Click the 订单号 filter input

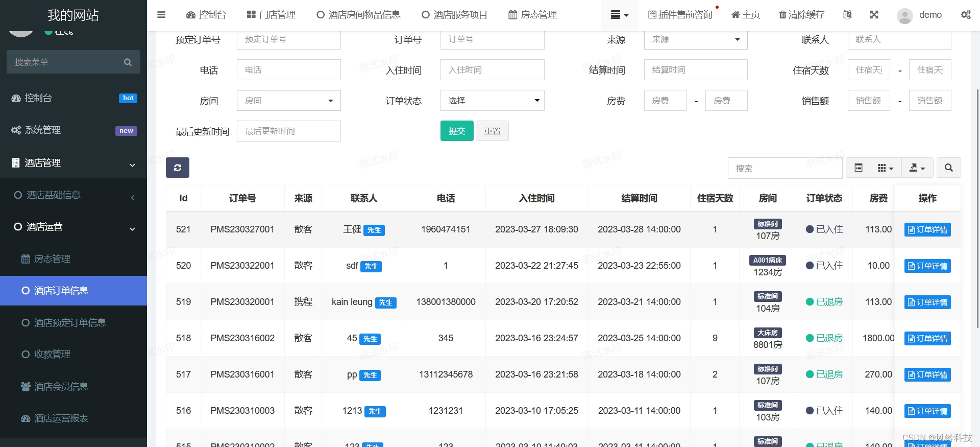click(x=493, y=39)
